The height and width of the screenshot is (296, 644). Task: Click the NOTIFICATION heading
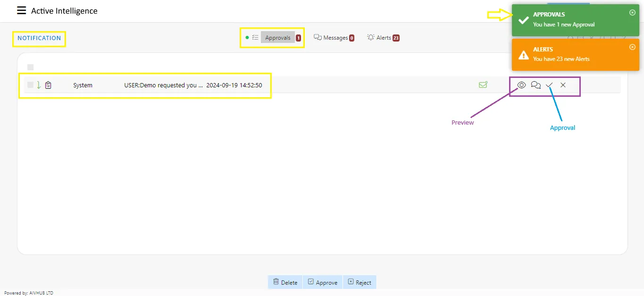coord(39,38)
